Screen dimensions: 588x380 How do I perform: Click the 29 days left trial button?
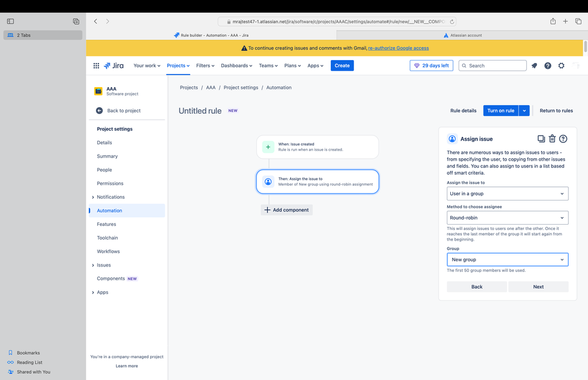pos(431,65)
